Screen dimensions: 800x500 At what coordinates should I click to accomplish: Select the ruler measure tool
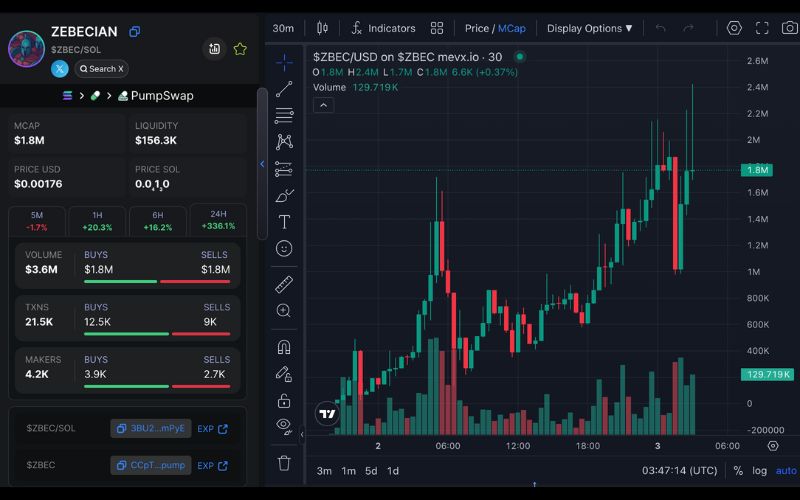[x=284, y=284]
